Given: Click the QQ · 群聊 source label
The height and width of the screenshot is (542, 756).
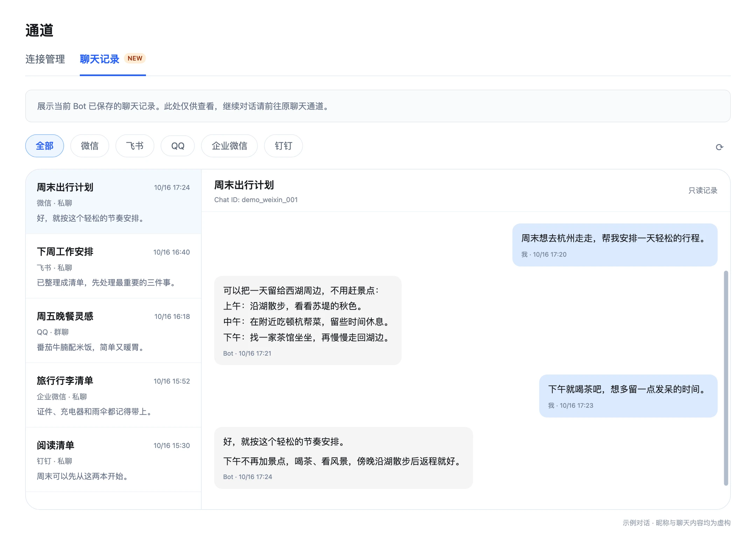Looking at the screenshot, I should coord(52,332).
